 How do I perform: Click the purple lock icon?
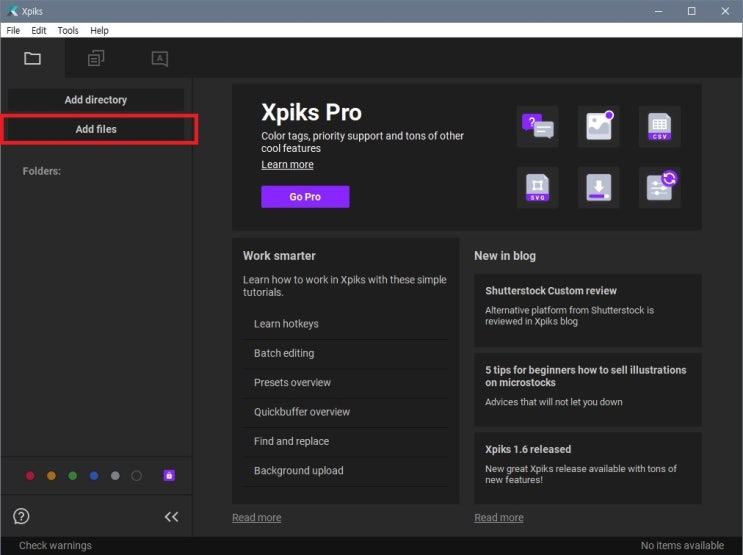[x=169, y=475]
